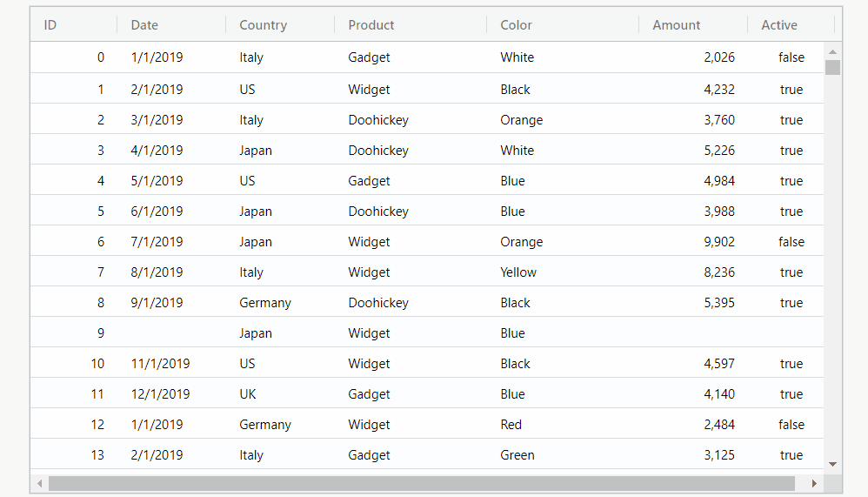This screenshot has width=868, height=497.
Task: Select the Amount cell showing 9,902
Action: pyautogui.click(x=693, y=242)
